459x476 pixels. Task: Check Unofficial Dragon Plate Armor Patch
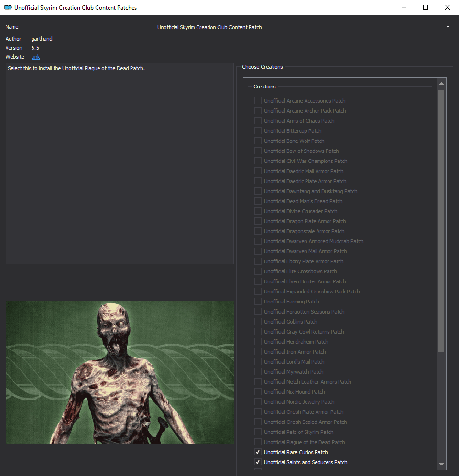pos(258,221)
